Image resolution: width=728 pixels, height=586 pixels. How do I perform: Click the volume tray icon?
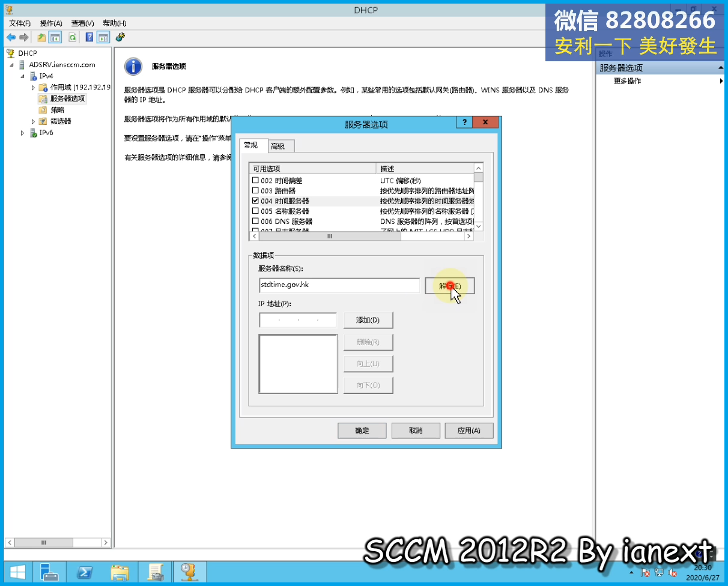click(673, 572)
